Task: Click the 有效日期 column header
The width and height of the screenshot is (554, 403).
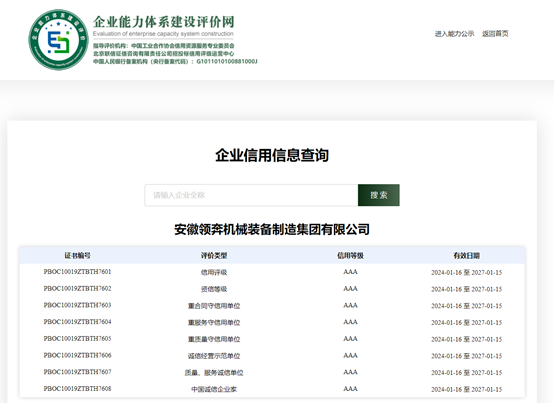Action: pos(466,255)
